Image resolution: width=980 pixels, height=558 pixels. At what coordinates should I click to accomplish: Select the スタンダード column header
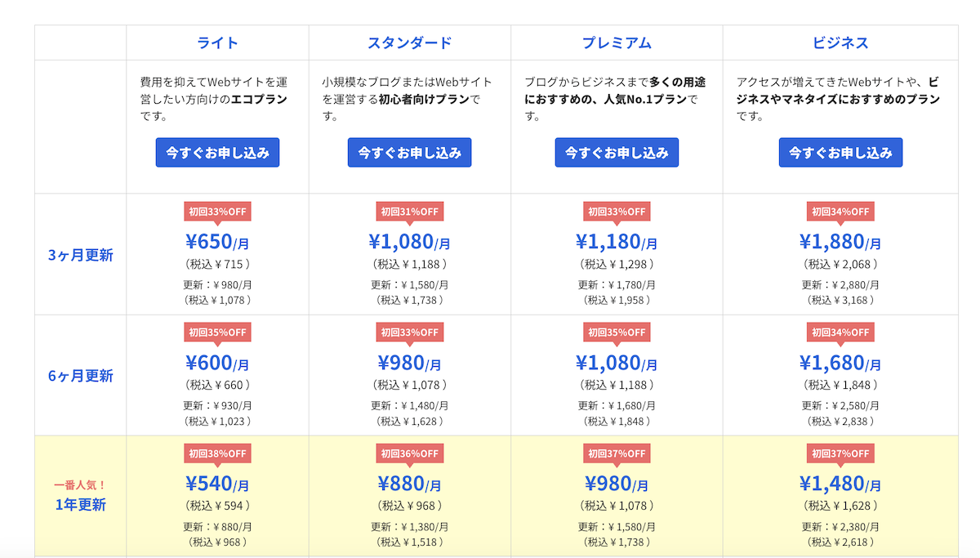coord(409,42)
